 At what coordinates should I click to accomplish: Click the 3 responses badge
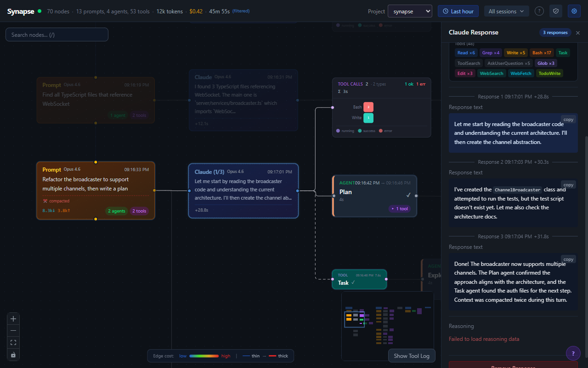point(555,33)
